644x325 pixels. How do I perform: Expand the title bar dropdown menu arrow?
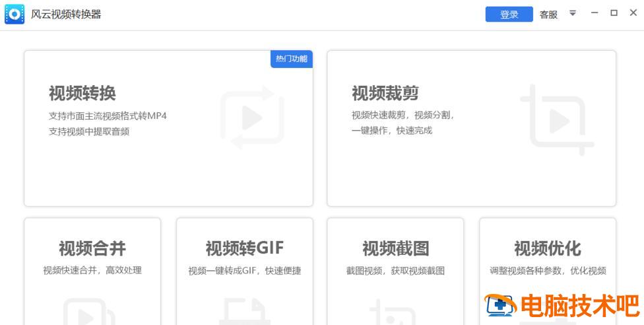(573, 13)
